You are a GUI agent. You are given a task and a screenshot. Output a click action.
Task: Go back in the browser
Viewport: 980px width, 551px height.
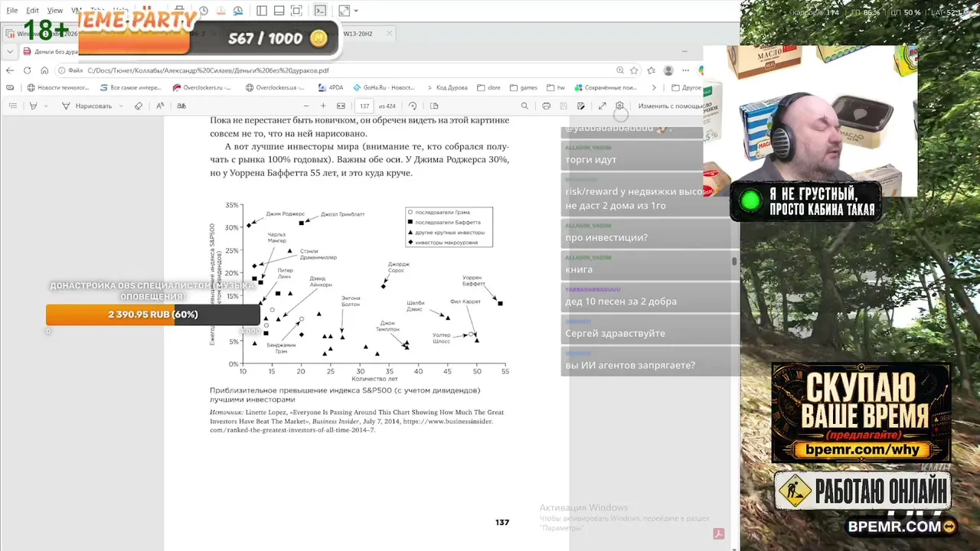(10, 70)
